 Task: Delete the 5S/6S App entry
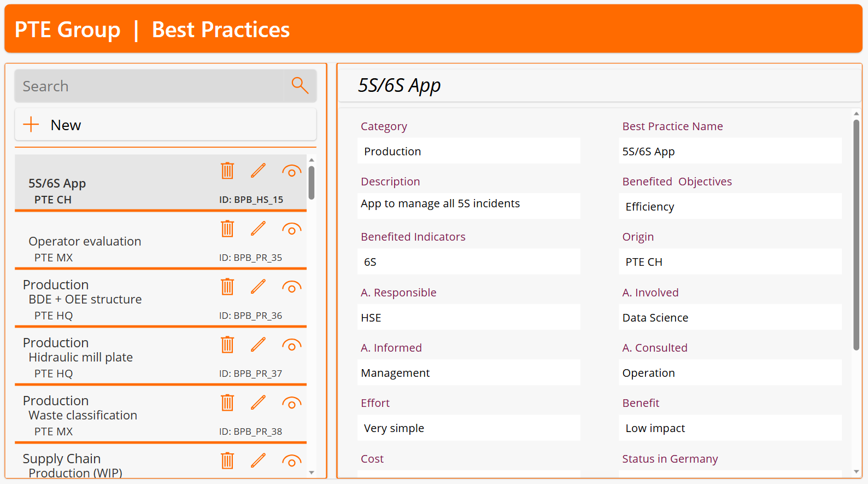pos(227,171)
